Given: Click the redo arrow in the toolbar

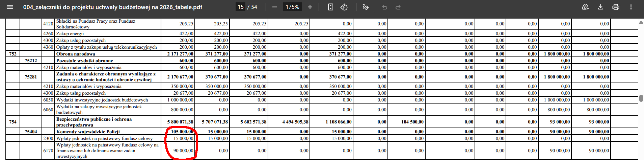Looking at the screenshot, I should [398, 7].
